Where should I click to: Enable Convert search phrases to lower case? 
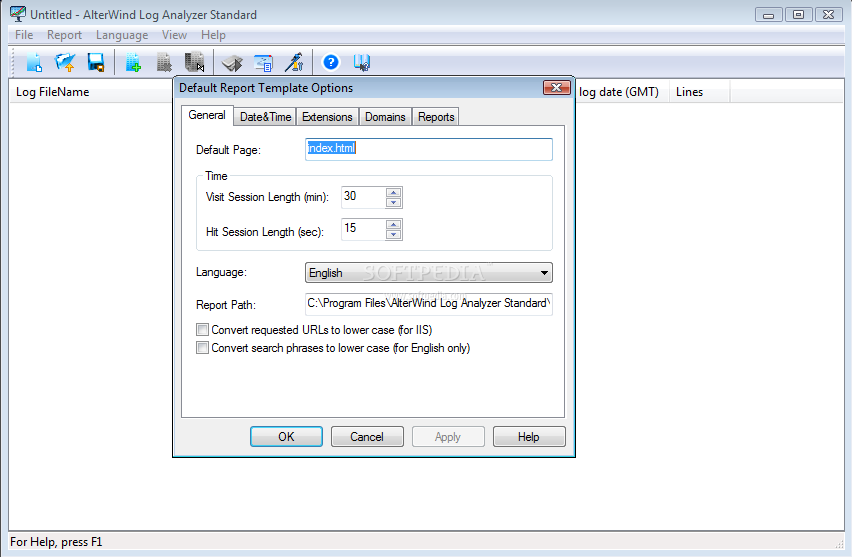(202, 348)
